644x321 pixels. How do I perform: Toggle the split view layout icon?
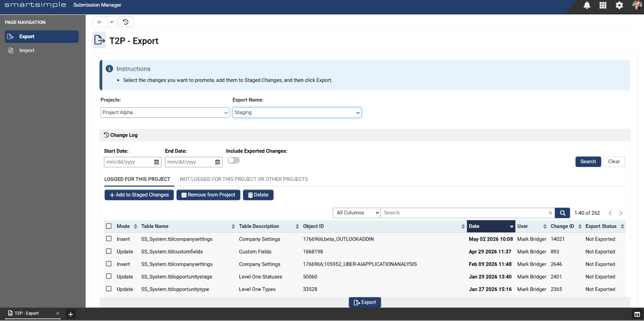tap(637, 314)
